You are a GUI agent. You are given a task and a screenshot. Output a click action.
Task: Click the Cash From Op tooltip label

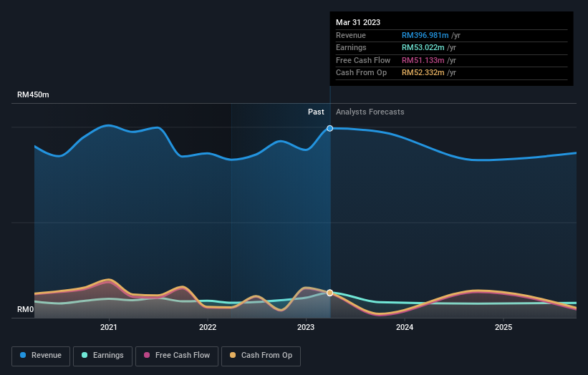pyautogui.click(x=361, y=73)
